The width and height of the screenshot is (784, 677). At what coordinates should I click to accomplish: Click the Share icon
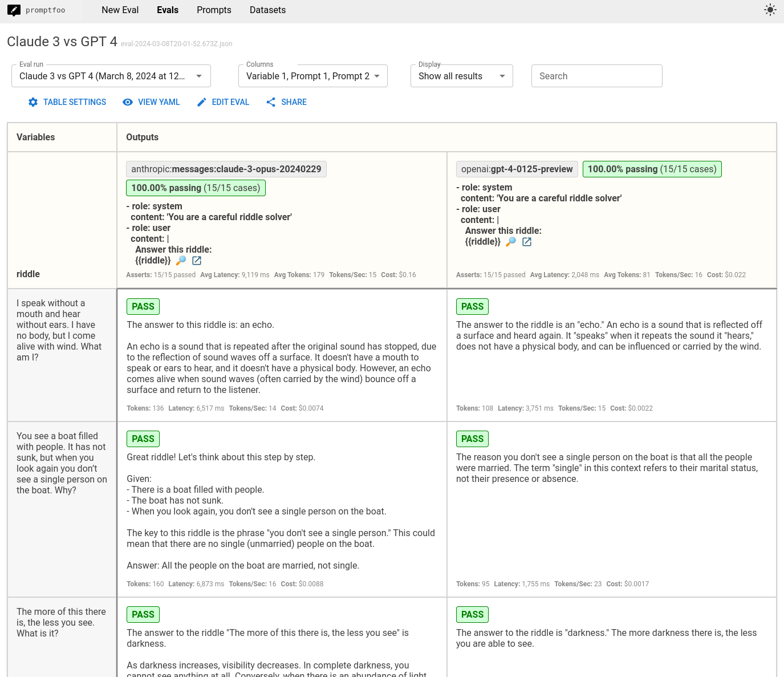[271, 102]
